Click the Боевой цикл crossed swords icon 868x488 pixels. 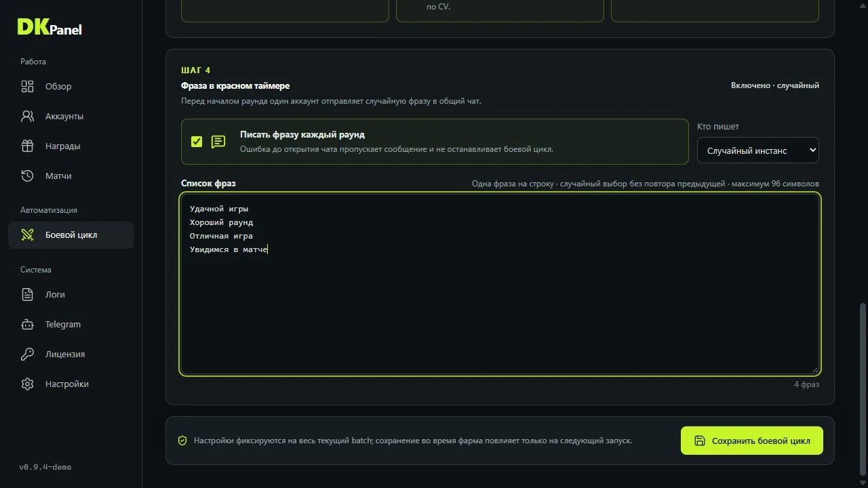pyautogui.click(x=27, y=235)
